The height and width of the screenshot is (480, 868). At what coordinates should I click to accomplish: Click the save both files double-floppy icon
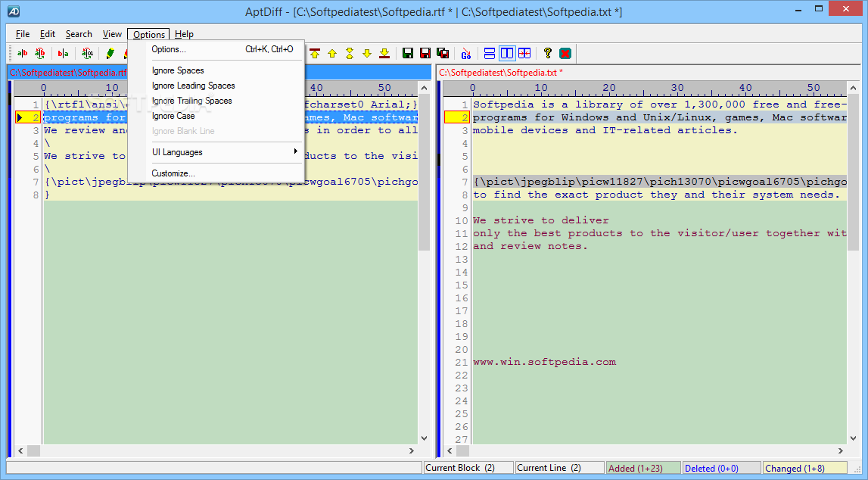tap(443, 53)
